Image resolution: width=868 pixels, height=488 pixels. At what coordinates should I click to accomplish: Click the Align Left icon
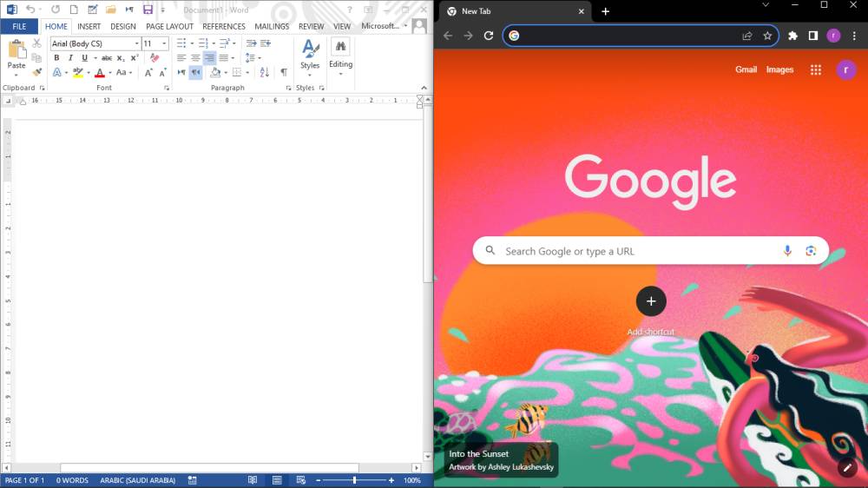tap(181, 57)
